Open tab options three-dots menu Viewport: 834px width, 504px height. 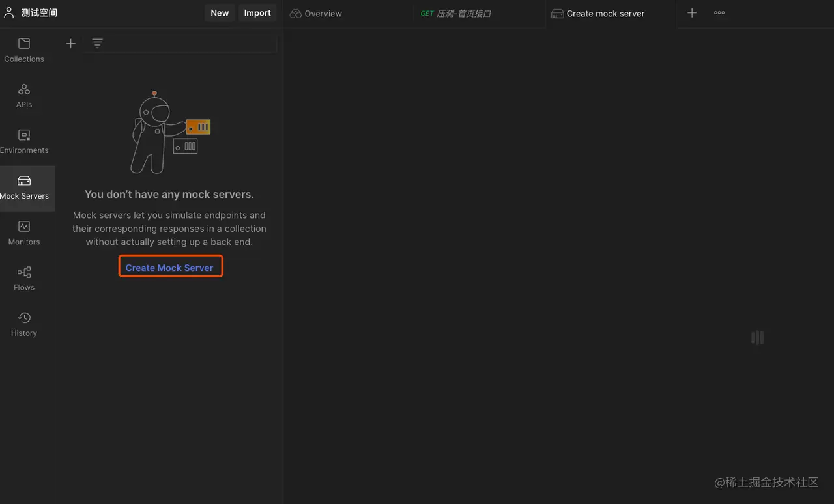click(x=719, y=13)
